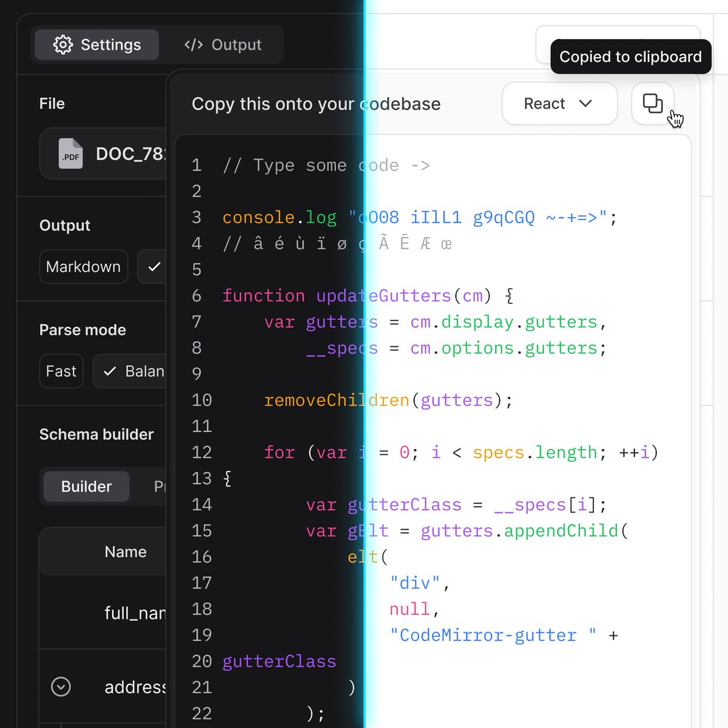Select the DOC_78 file entry
Viewport: 728px width, 728px height.
[103, 153]
